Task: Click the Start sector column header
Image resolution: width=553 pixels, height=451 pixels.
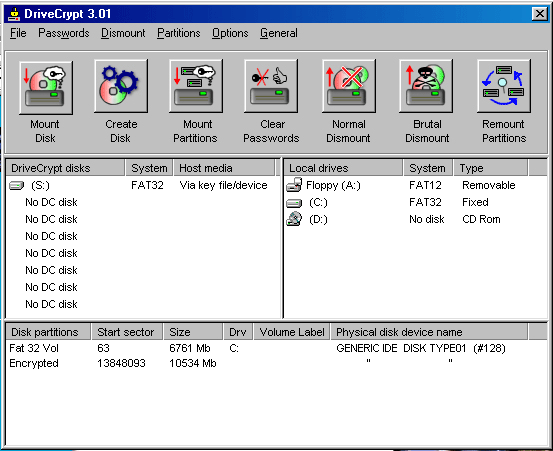Action: (x=127, y=332)
